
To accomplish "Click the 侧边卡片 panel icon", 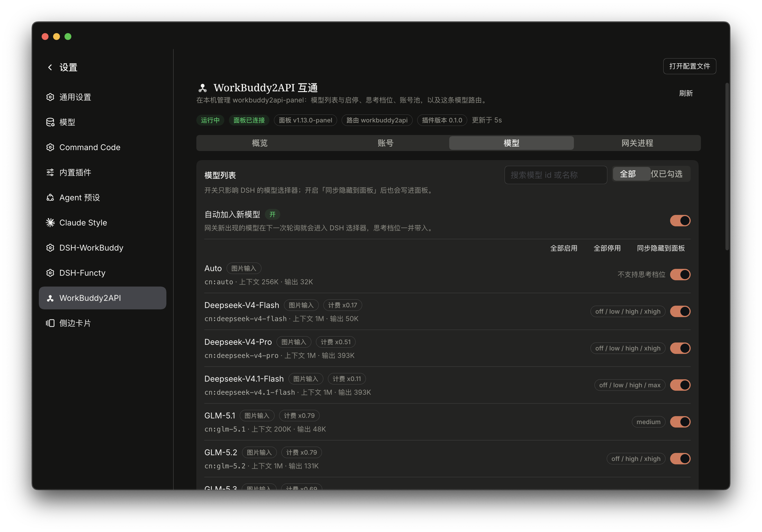I will tap(50, 323).
